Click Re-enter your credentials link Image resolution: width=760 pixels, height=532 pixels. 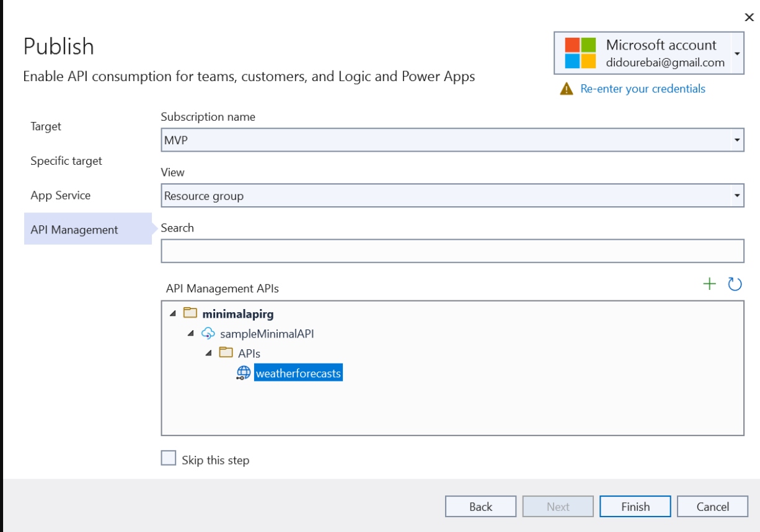click(642, 89)
